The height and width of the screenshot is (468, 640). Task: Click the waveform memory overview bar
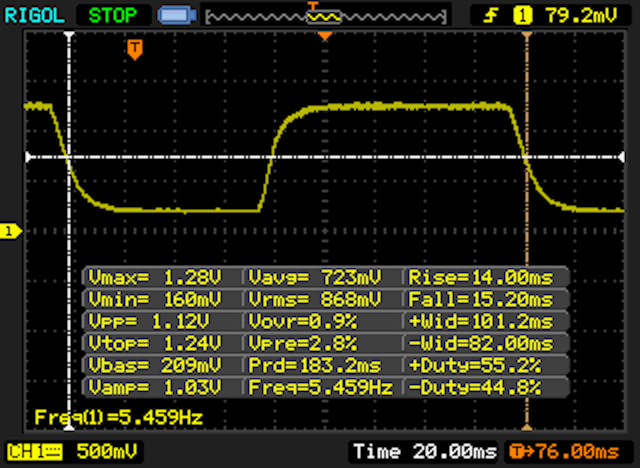(326, 17)
